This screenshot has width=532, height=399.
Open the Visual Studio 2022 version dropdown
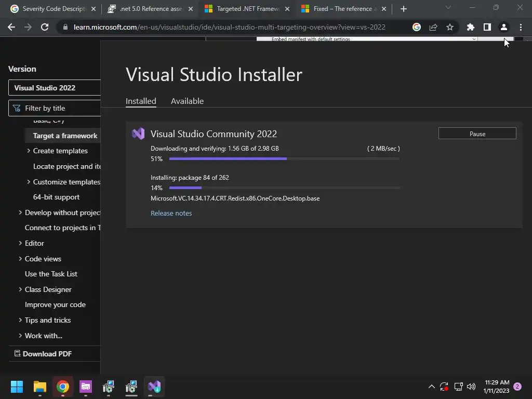point(54,88)
